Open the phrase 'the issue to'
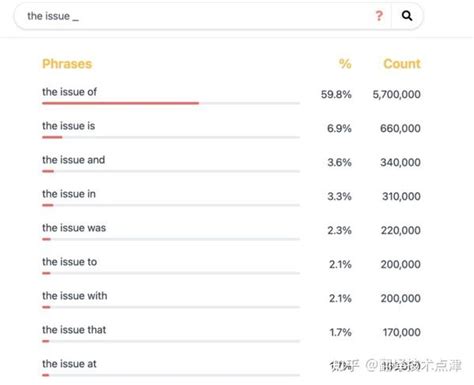Screen dimensions: 474x385 pos(69,262)
